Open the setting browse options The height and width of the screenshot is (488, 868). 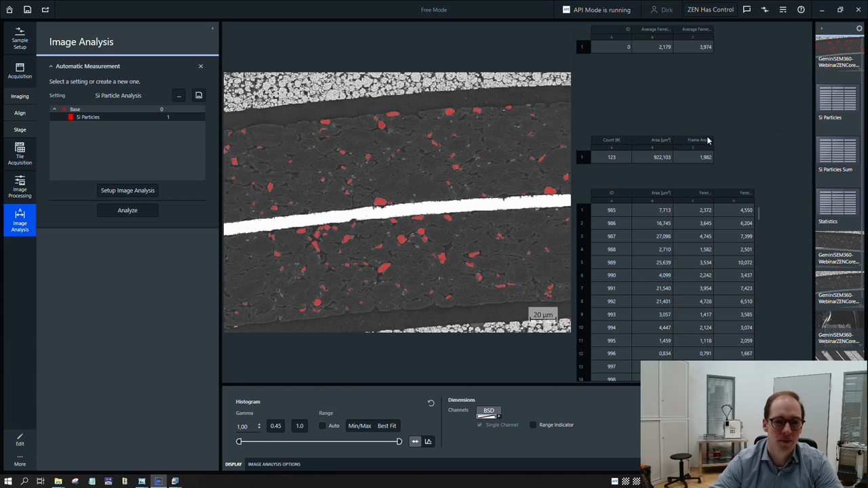[x=178, y=95]
